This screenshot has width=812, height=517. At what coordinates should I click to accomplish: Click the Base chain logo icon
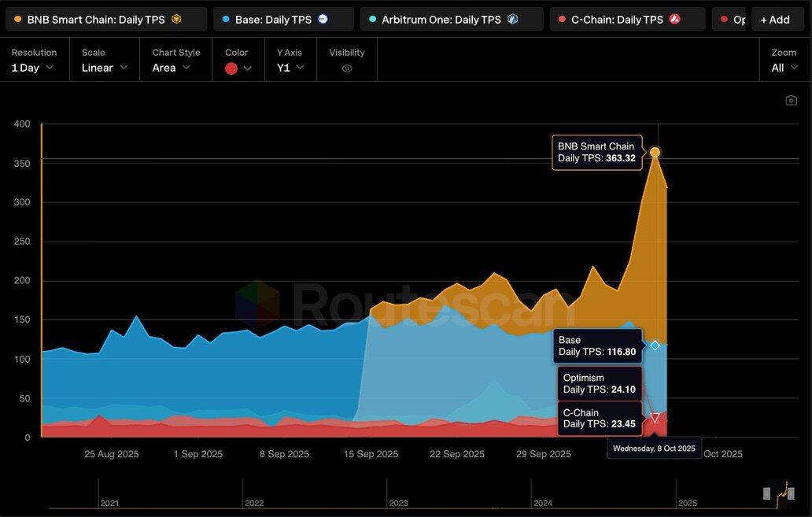[x=323, y=19]
